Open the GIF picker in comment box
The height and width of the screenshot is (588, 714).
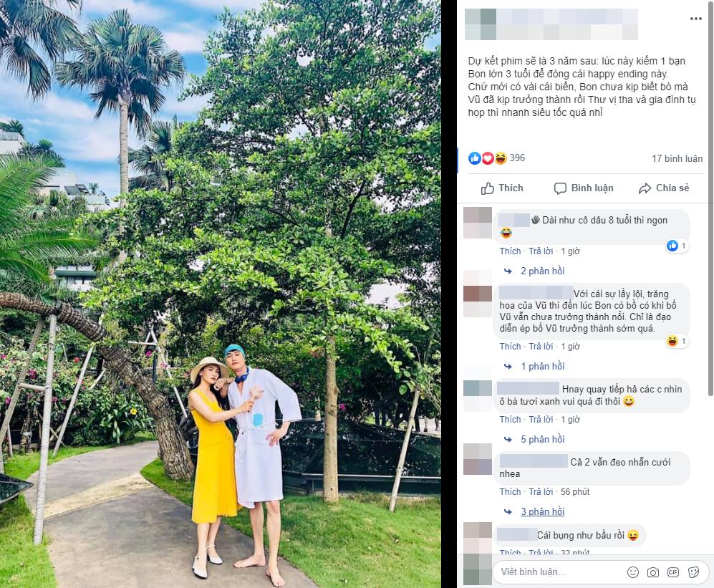pyautogui.click(x=673, y=572)
